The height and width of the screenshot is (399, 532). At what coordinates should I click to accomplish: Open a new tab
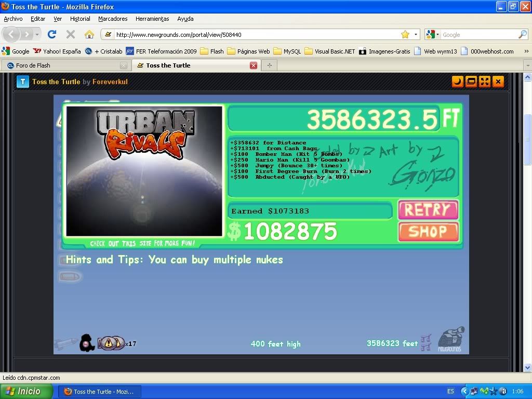point(270,65)
